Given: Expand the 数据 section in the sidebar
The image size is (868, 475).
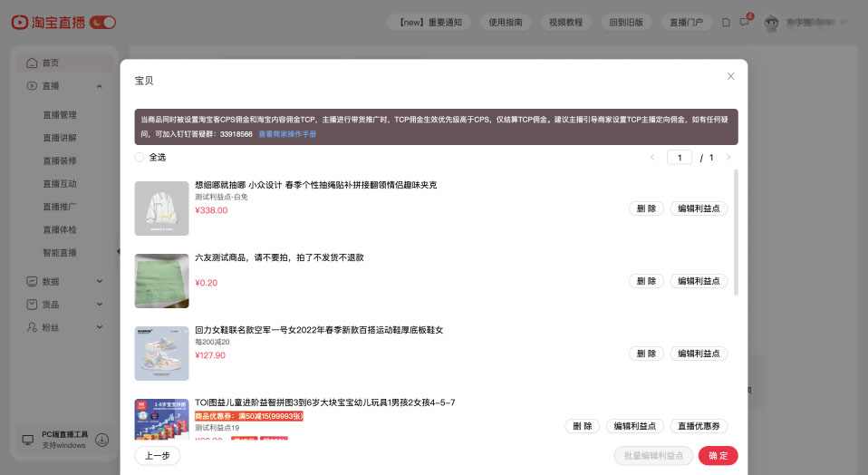Looking at the screenshot, I should point(100,282).
